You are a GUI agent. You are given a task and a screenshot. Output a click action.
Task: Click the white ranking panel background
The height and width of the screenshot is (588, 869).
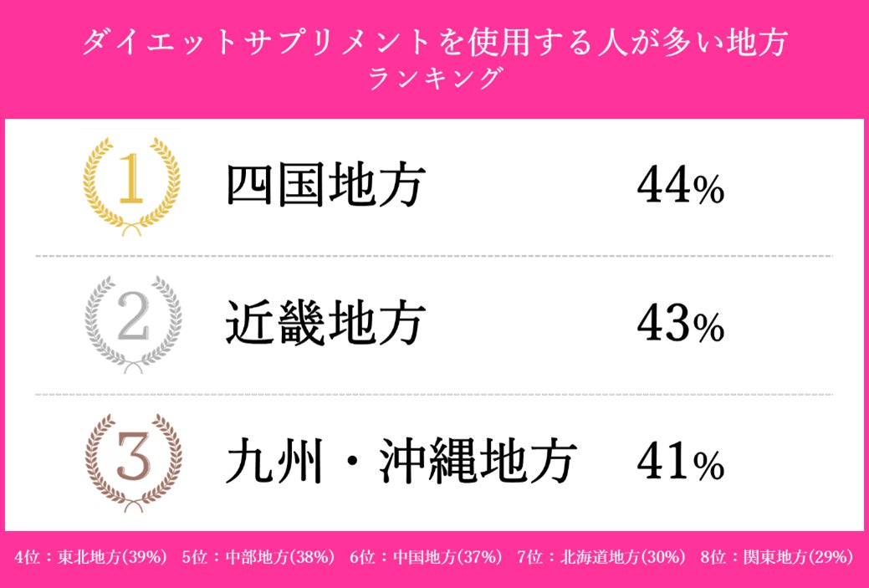click(535, 134)
